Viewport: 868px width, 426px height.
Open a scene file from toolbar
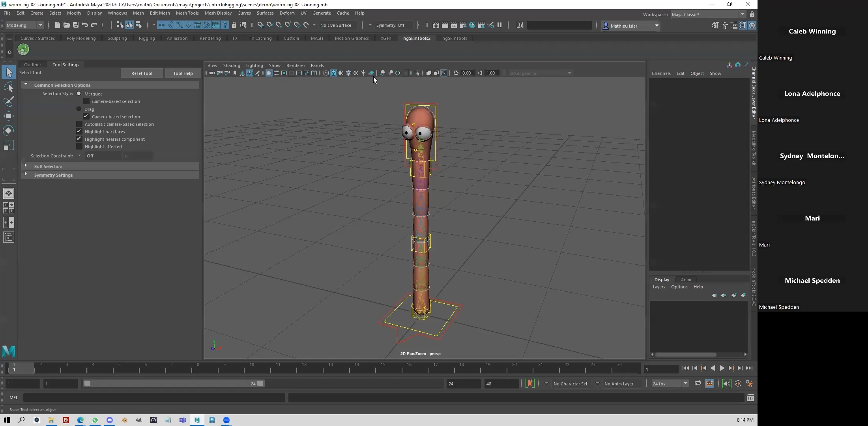click(x=67, y=25)
